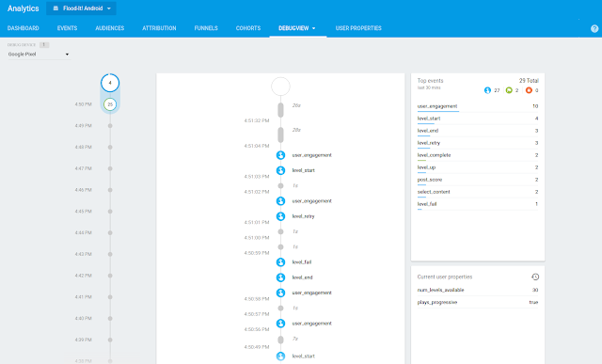Select the 4:43 PM minute marker
Image resolution: width=602 pixels, height=364 pixels.
click(x=110, y=254)
